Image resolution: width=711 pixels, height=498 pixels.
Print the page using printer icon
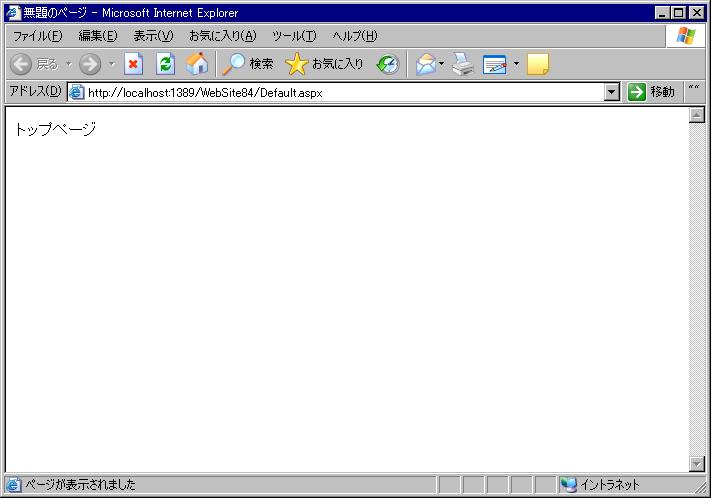coord(463,64)
